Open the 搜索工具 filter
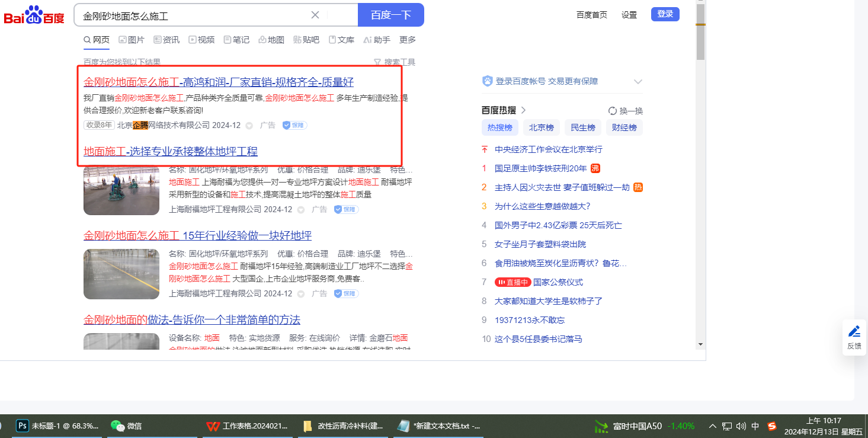Screen dimensions: 868x438 coord(395,62)
